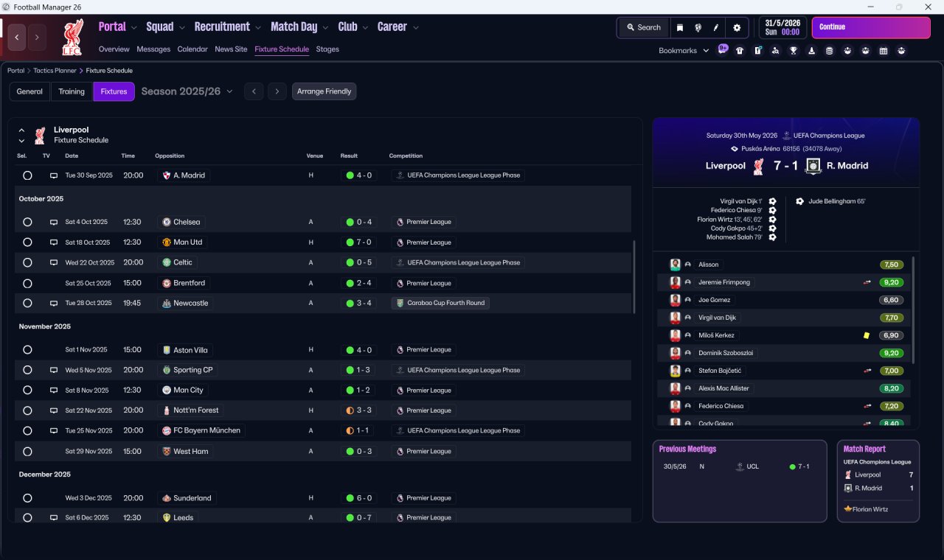
Task: Click the Aston Villa club badge
Action: point(167,350)
